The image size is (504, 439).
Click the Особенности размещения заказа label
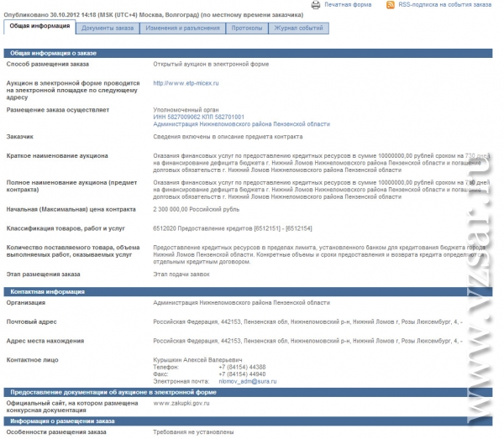click(56, 432)
